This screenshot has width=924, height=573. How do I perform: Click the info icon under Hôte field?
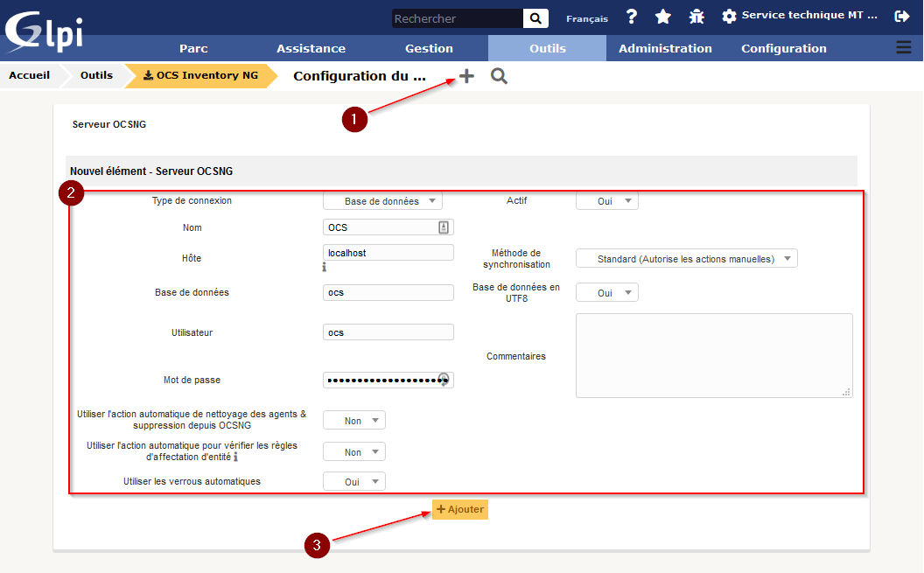coord(324,267)
